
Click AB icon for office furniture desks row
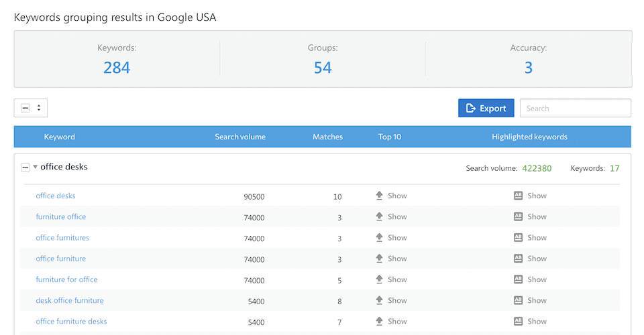click(x=518, y=322)
